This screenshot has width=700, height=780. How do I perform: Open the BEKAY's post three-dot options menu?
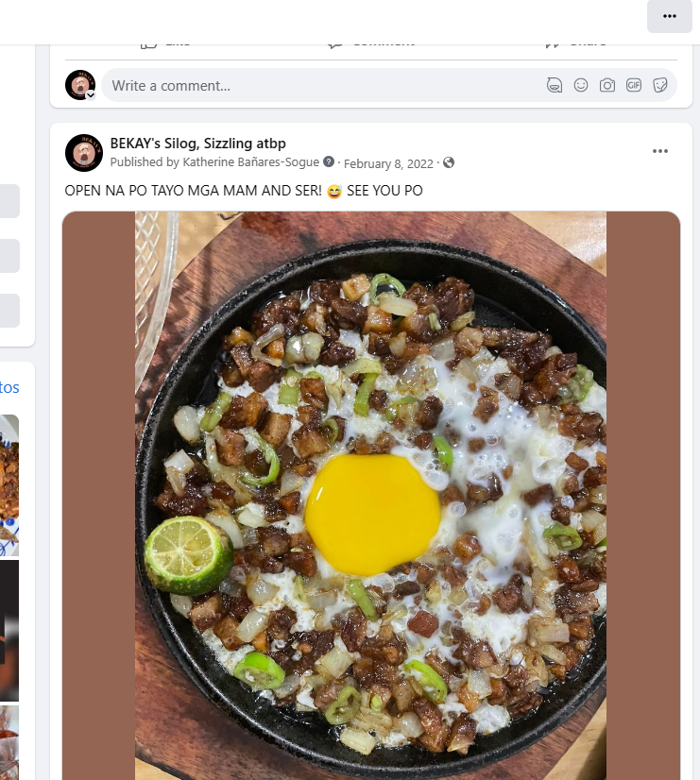point(660,151)
